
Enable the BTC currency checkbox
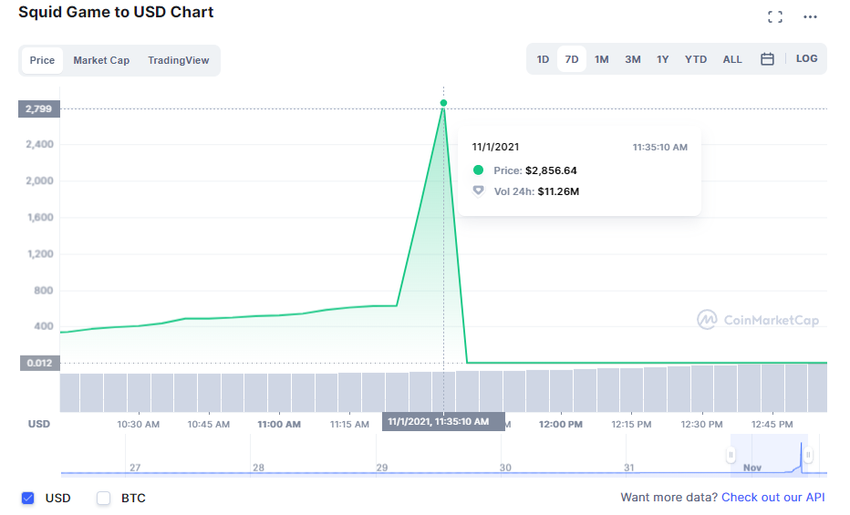[x=104, y=498]
